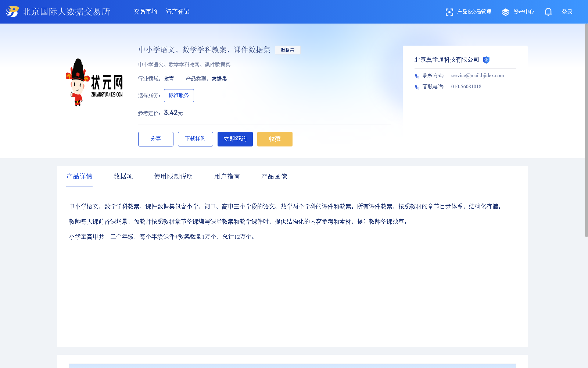588x368 pixels.
Task: Click the phone icon beside 联系方式
Action: tap(417, 76)
